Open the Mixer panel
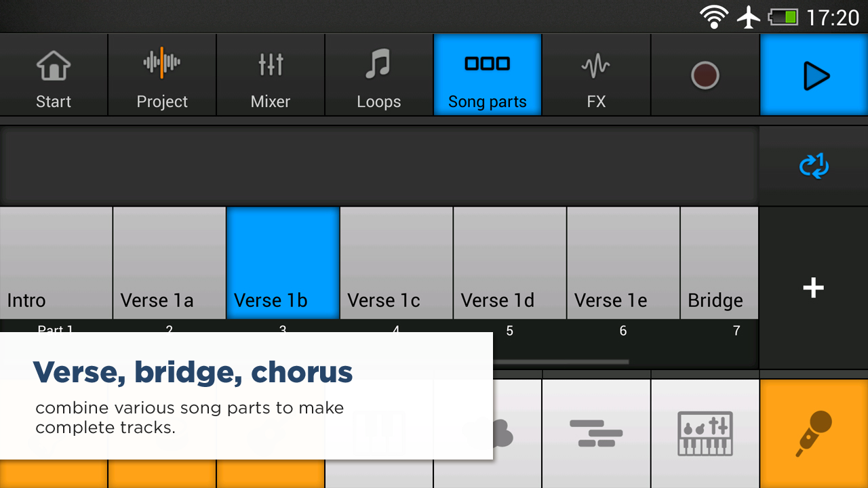The width and height of the screenshot is (868, 488). [271, 75]
